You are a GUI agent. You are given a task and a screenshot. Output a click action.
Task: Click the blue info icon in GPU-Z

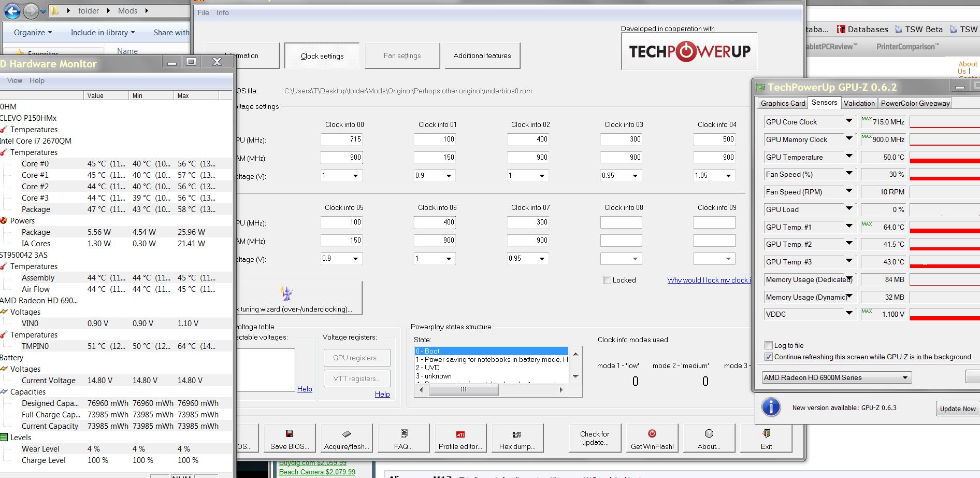[x=771, y=407]
